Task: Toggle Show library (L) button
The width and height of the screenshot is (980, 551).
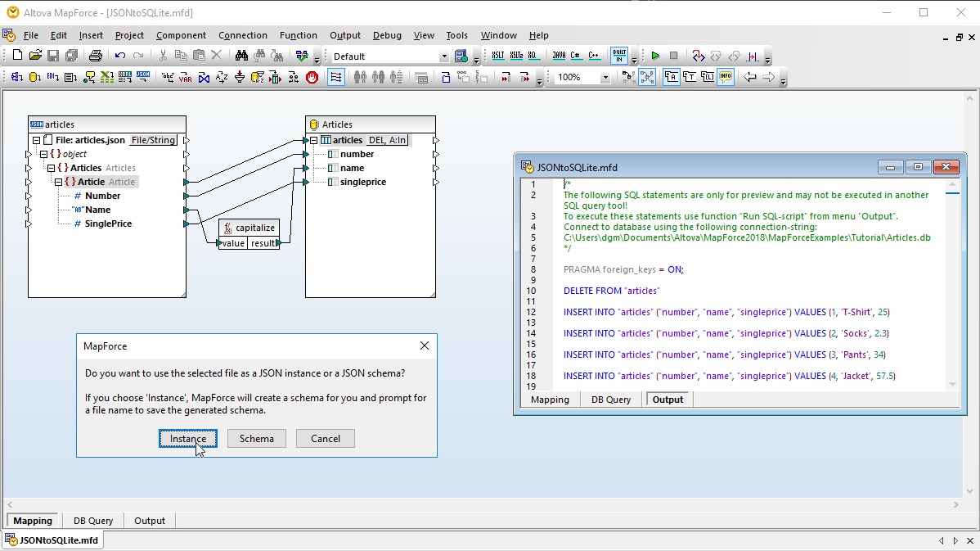Action: [708, 77]
